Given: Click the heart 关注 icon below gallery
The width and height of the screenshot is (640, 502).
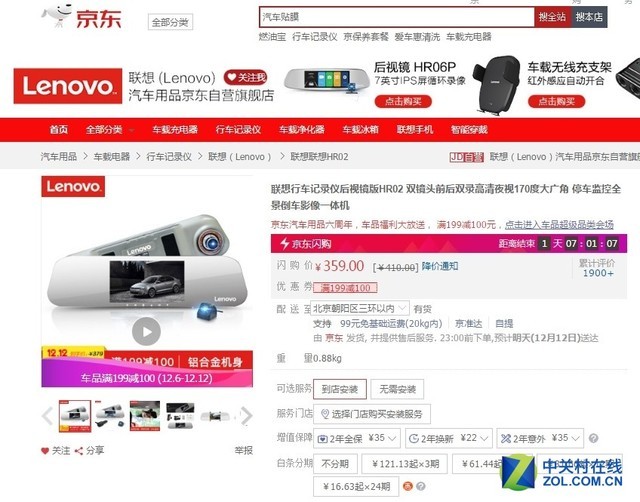Looking at the screenshot, I should click(x=45, y=451).
